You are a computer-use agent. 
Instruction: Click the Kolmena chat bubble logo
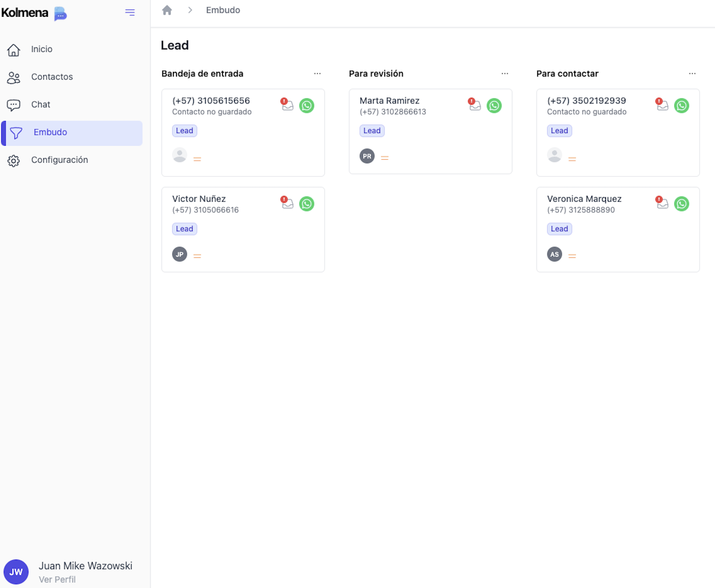pyautogui.click(x=60, y=14)
